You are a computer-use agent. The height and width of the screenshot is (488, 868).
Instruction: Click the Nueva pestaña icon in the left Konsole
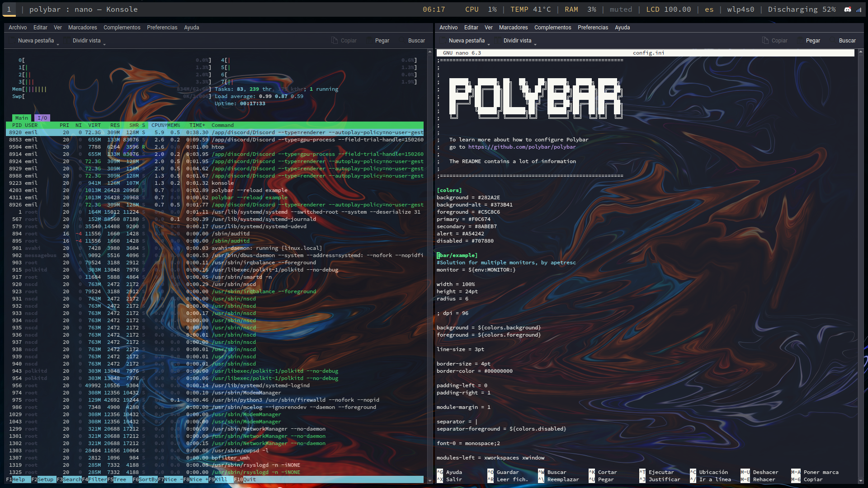[x=12, y=40]
